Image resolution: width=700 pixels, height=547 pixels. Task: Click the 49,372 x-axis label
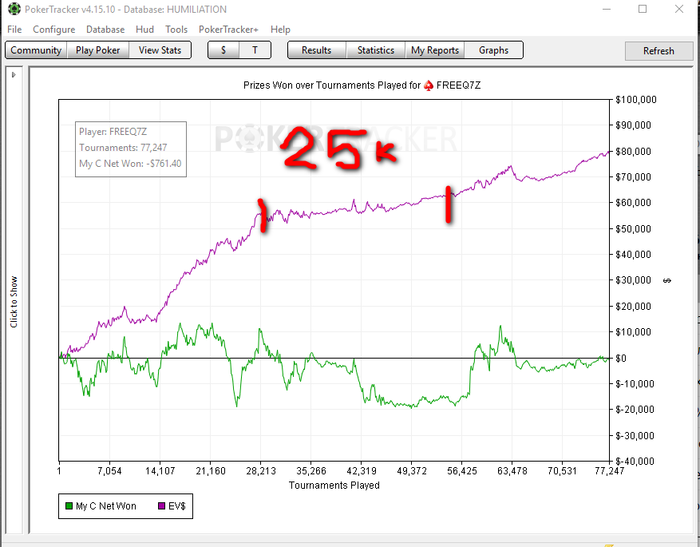point(412,471)
